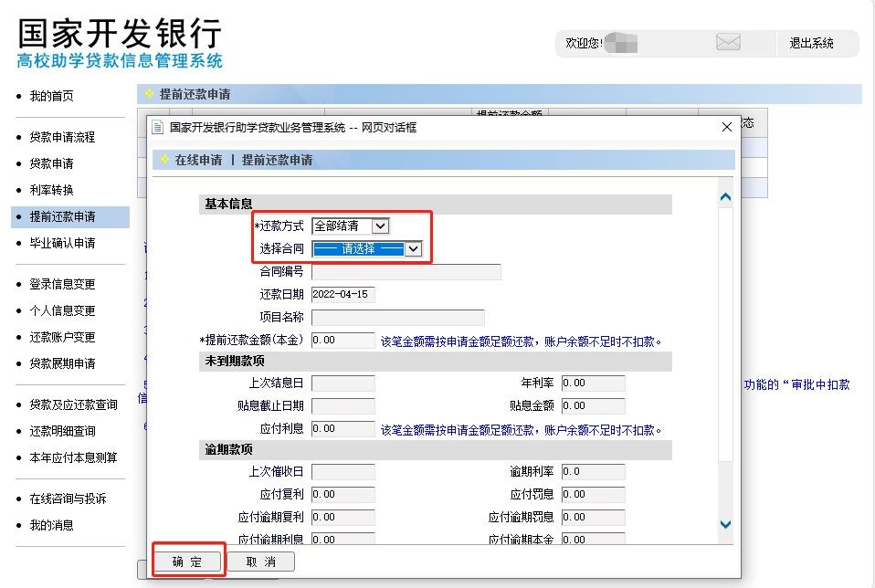Click the 应付逾期罚息 field
The image size is (875, 588).
point(593,517)
